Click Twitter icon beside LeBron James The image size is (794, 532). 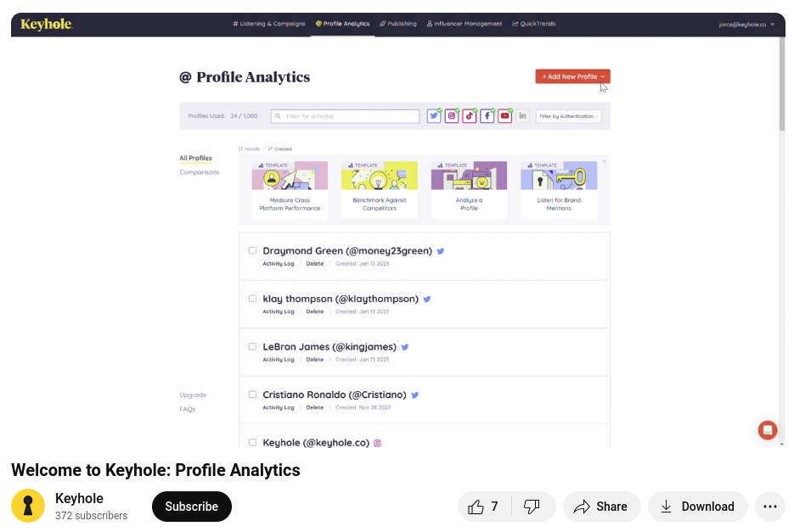point(404,347)
